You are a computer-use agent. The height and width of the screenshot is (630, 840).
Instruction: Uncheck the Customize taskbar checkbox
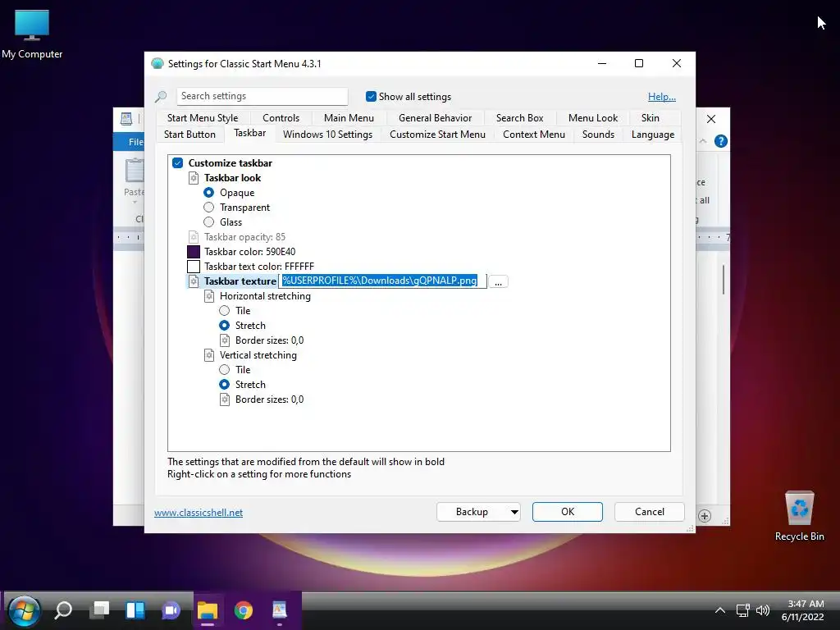click(178, 163)
